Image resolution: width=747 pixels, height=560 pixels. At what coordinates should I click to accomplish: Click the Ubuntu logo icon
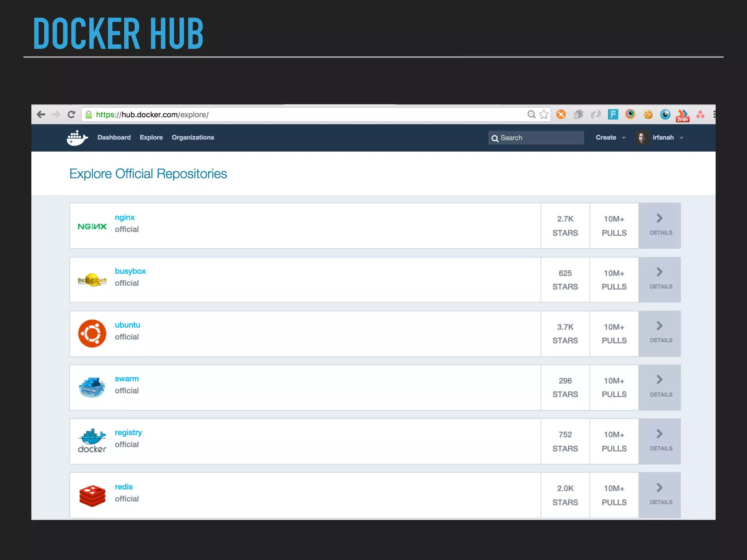pos(92,333)
